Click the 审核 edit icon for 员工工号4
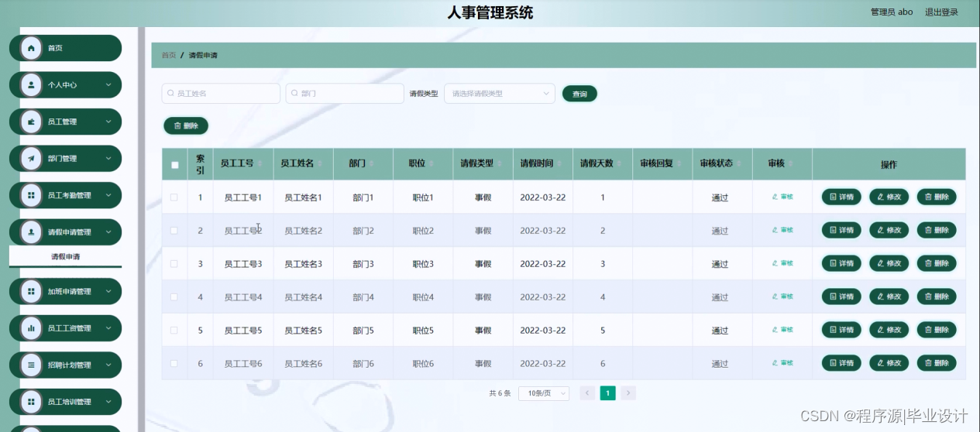The width and height of the screenshot is (980, 432). [x=775, y=297]
